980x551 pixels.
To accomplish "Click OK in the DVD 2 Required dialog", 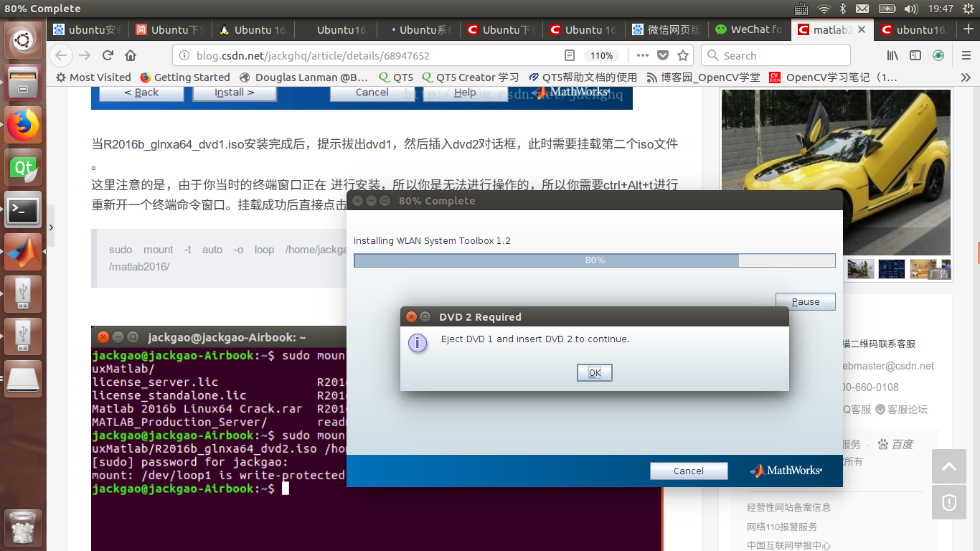I will (595, 373).
